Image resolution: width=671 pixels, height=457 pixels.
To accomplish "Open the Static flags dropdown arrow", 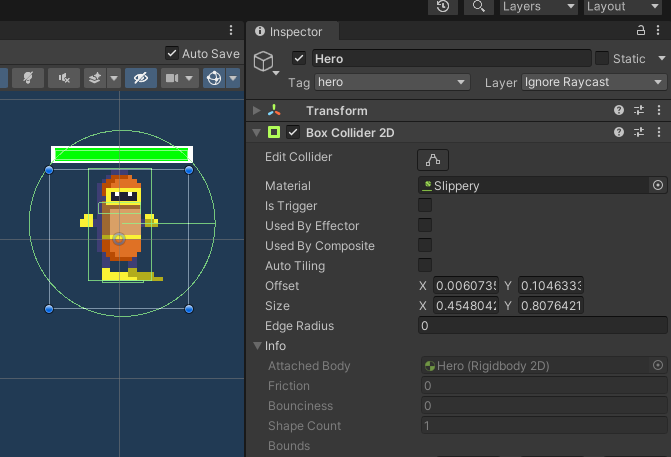I will point(662,58).
